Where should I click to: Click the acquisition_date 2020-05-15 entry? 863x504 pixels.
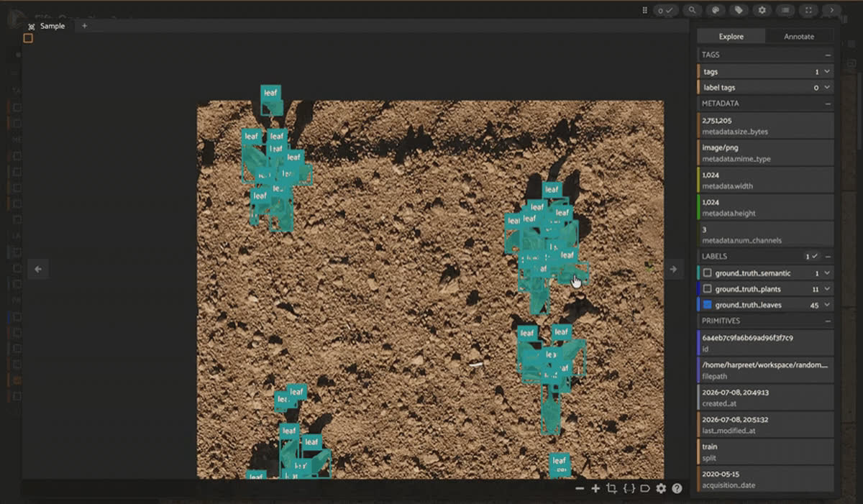(x=766, y=479)
